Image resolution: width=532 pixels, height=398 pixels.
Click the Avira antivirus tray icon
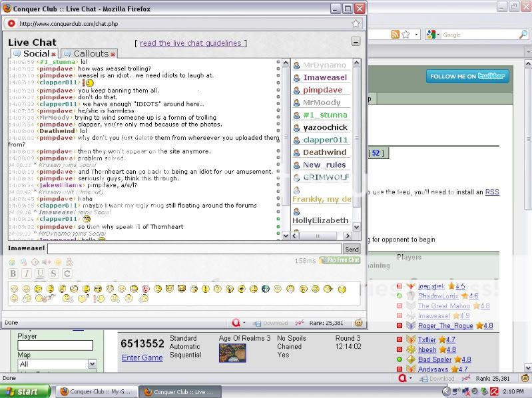click(494, 391)
